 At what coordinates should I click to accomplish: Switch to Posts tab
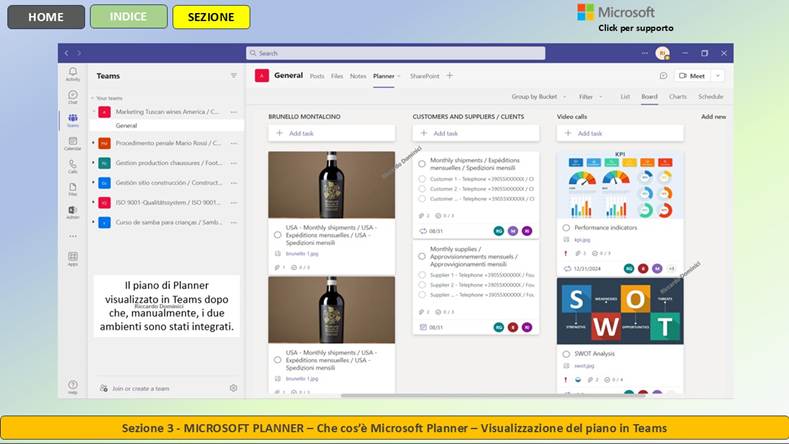317,76
